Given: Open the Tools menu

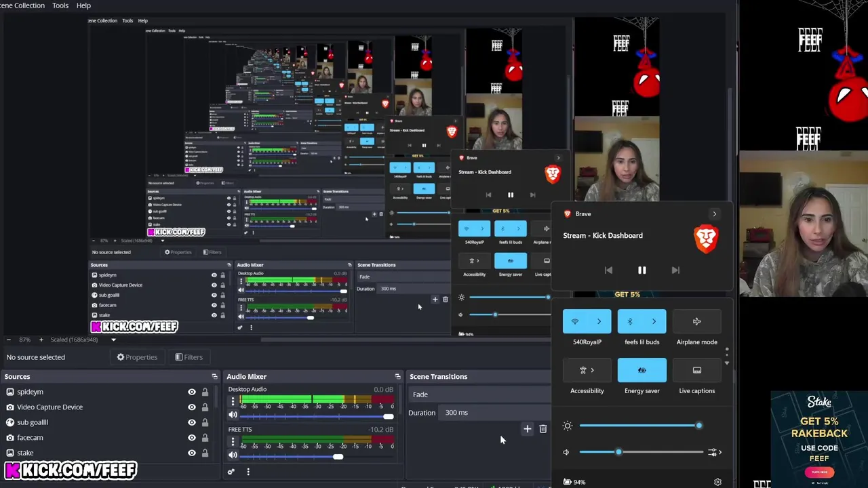Looking at the screenshot, I should 60,5.
